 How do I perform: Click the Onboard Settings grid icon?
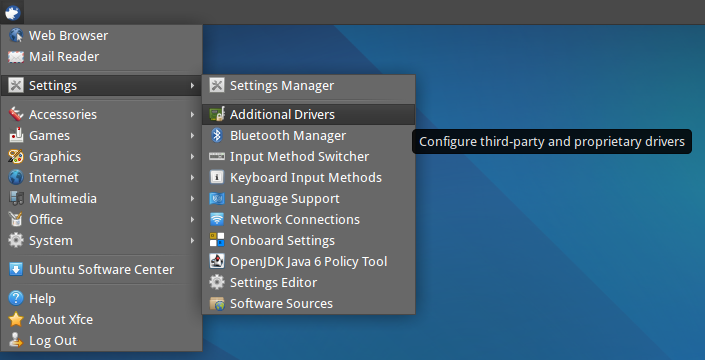coord(217,240)
